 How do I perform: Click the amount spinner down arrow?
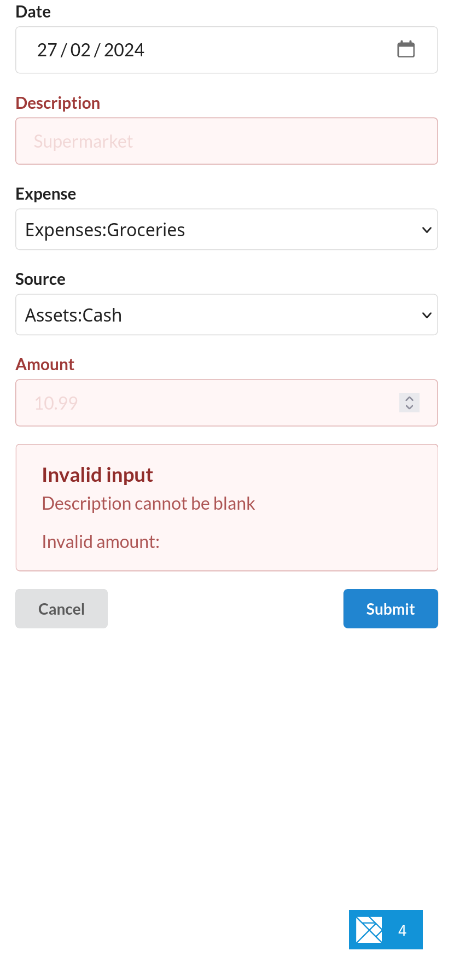point(409,407)
